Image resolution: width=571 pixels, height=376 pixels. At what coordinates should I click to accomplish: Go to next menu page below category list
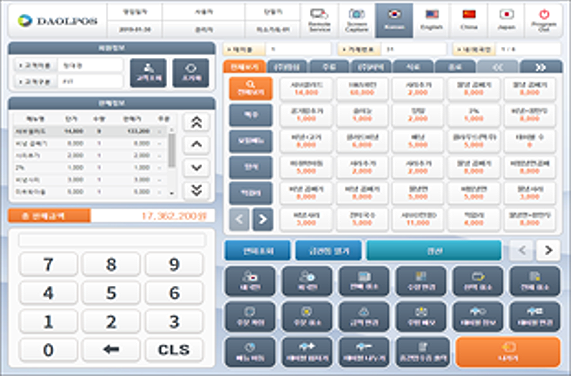click(263, 219)
